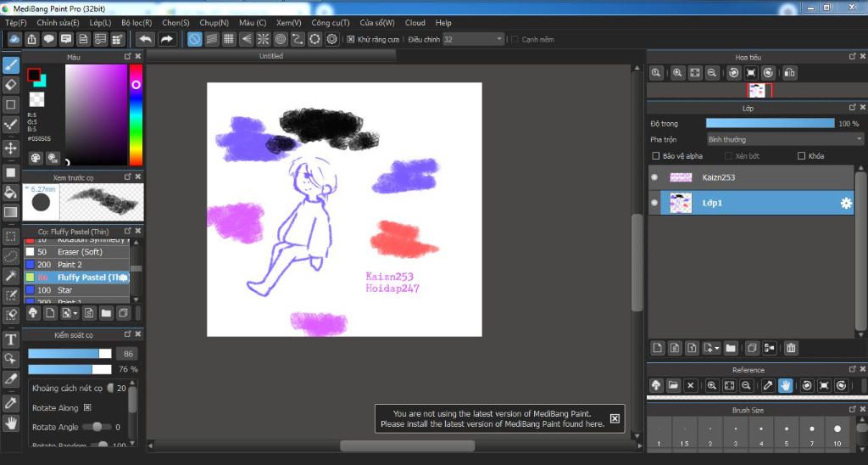Turn snap off in top toolbar
Screen dimensions: 868x465
tap(194, 39)
